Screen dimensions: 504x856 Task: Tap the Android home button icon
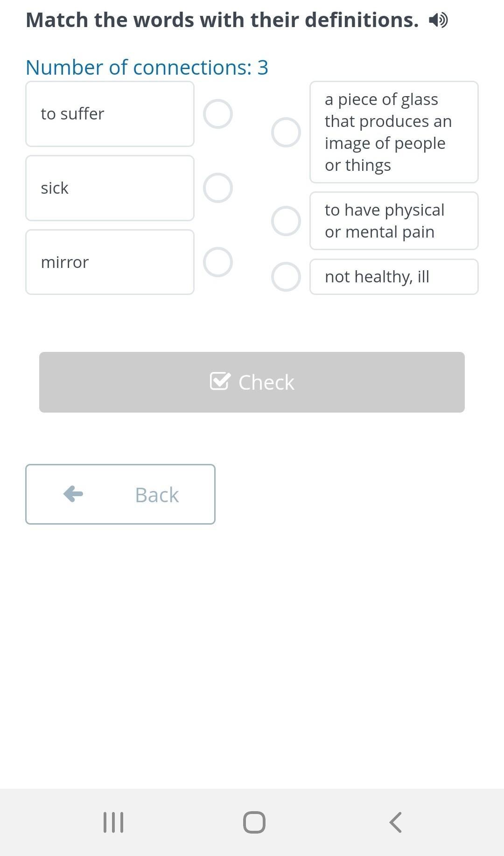[x=254, y=822]
